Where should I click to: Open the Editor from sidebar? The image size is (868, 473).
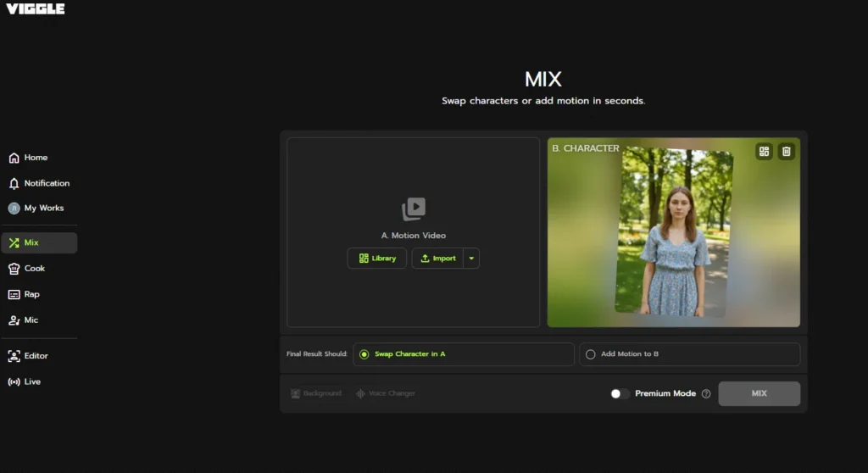[x=28, y=356]
